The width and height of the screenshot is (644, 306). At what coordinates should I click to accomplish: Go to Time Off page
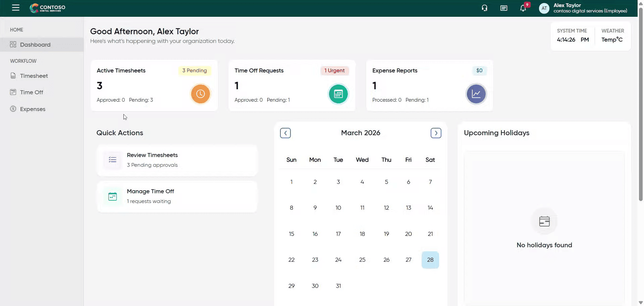tap(32, 92)
